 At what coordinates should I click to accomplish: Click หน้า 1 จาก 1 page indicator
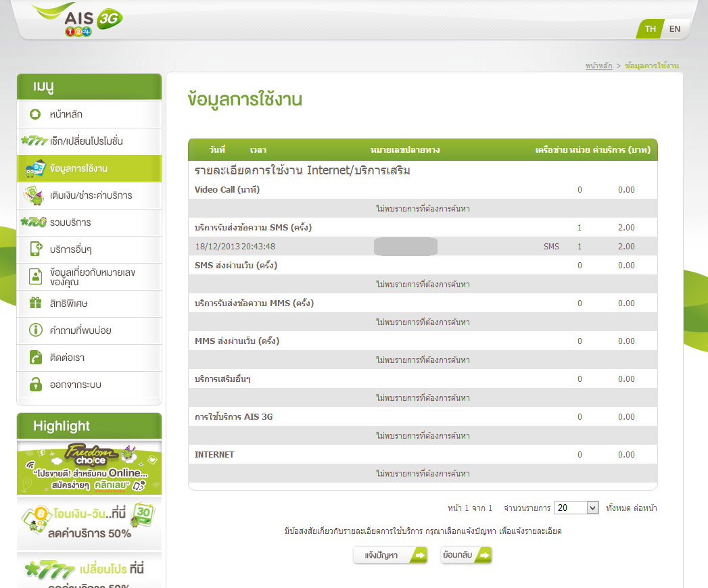tap(470, 508)
